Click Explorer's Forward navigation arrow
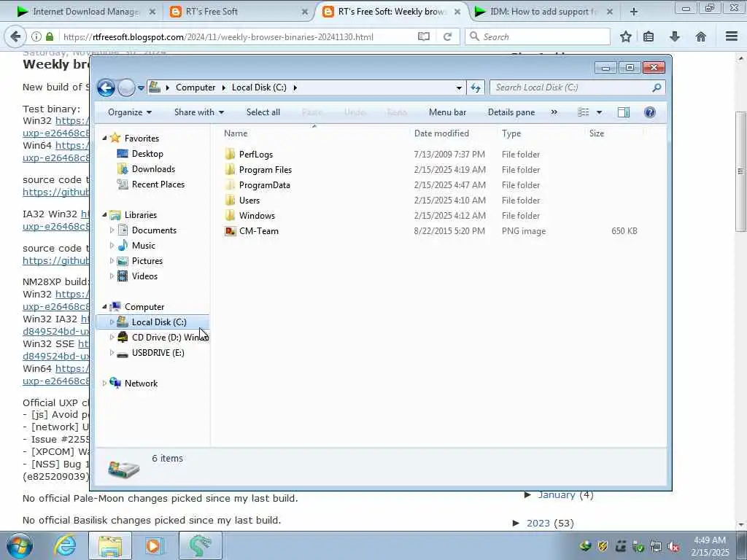Viewport: 747px width, 560px height. coord(126,87)
